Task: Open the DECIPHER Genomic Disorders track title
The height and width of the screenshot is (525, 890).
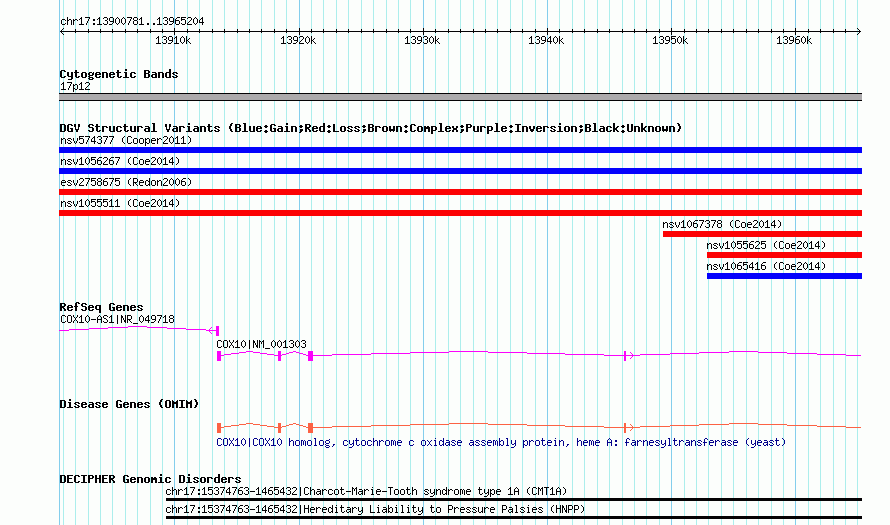Action: click(x=150, y=479)
